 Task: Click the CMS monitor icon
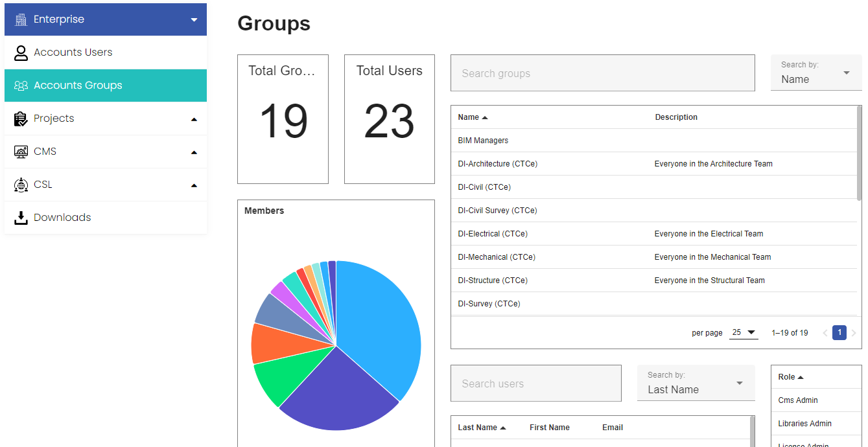21,152
